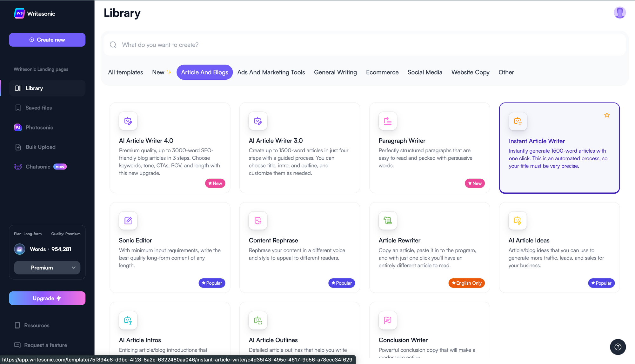635x364 pixels.
Task: Favorite the Instant Article Writer template
Action: pyautogui.click(x=607, y=115)
